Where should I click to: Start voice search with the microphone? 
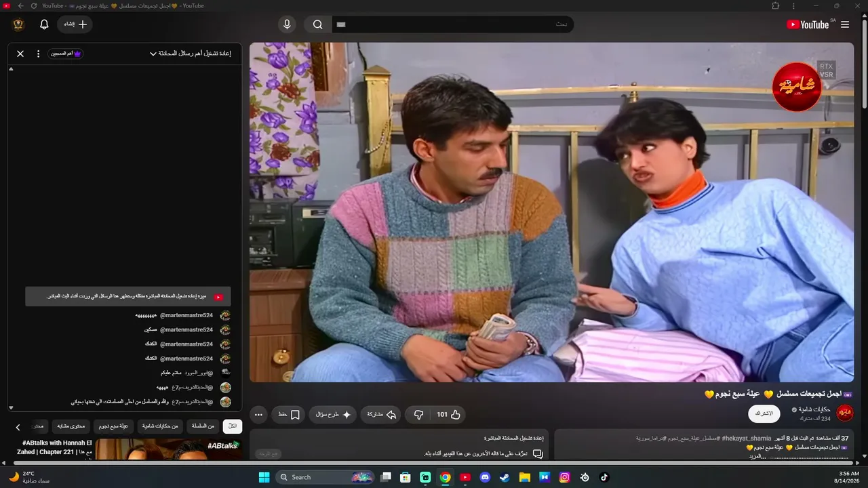pos(287,24)
